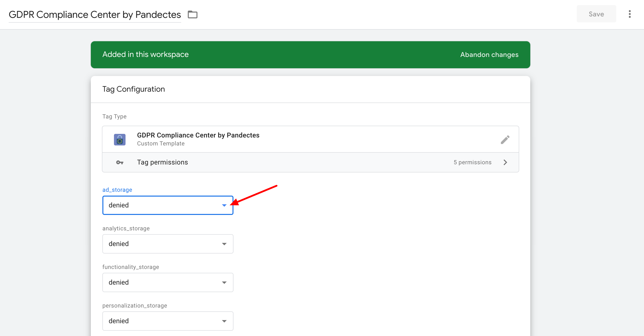Click Abandon changes link
This screenshot has width=644, height=336.
pyautogui.click(x=489, y=55)
